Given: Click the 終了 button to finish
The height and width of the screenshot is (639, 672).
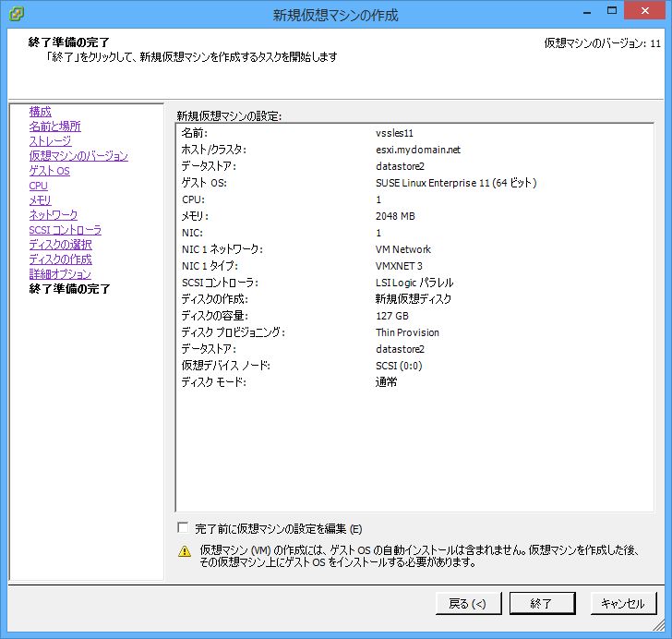Looking at the screenshot, I should coord(542,604).
